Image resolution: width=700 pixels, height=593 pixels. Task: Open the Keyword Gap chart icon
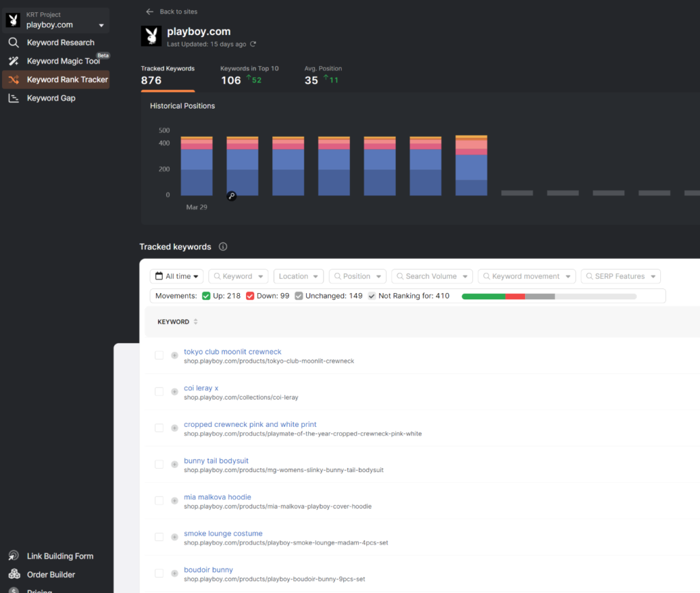coord(14,98)
